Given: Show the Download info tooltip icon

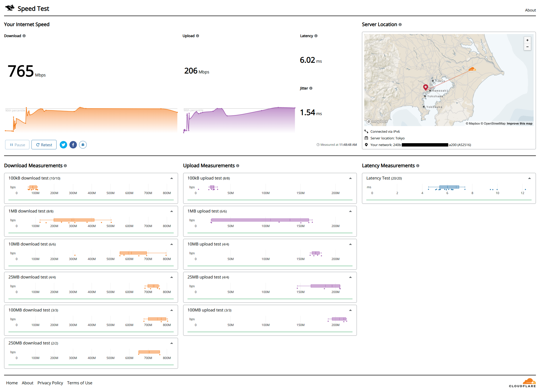Looking at the screenshot, I should [x=24, y=36].
